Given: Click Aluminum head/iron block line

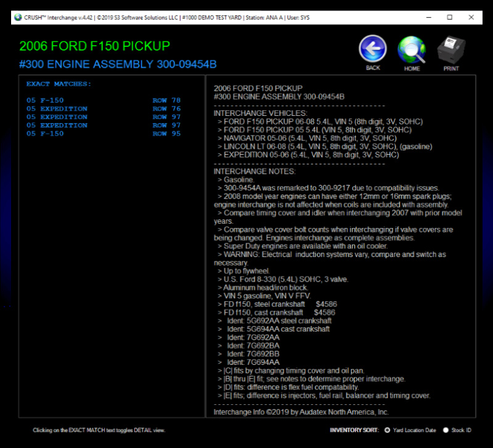Looking at the screenshot, I should coord(263,288).
